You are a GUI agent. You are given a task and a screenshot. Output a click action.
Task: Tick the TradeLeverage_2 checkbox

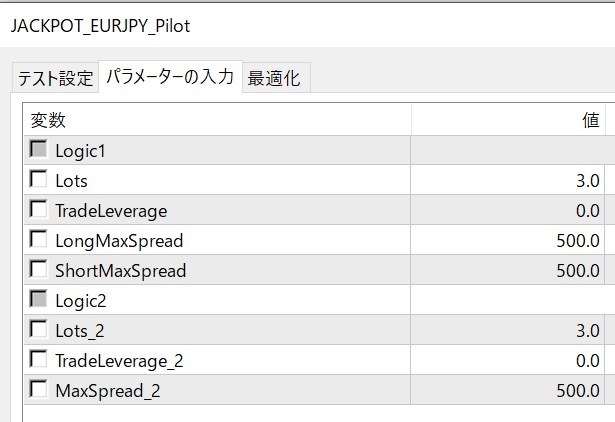[39, 360]
